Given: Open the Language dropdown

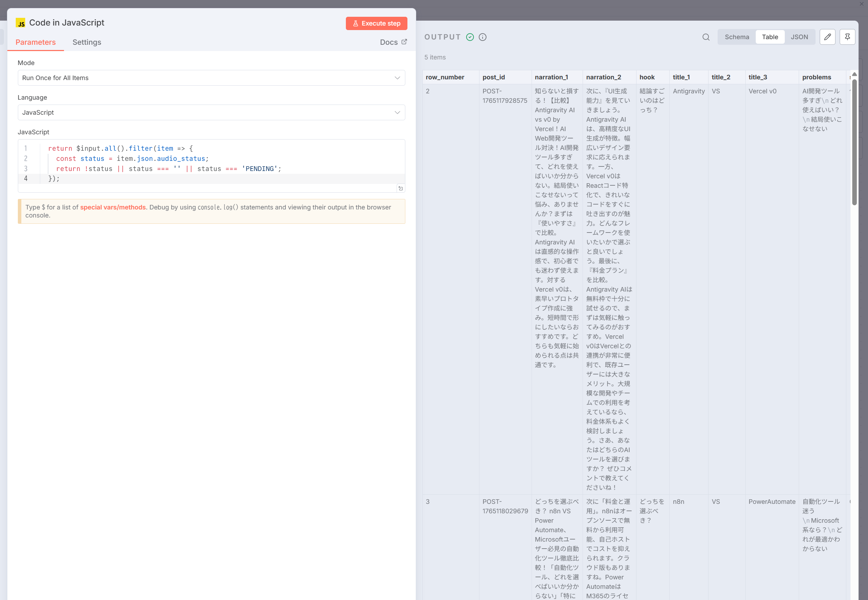Looking at the screenshot, I should [211, 112].
